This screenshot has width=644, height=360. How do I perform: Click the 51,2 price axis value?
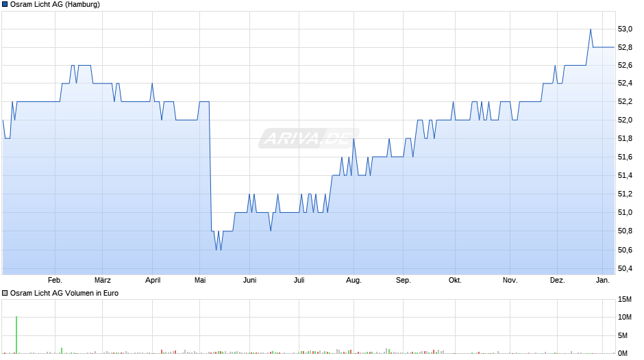[x=625, y=194]
